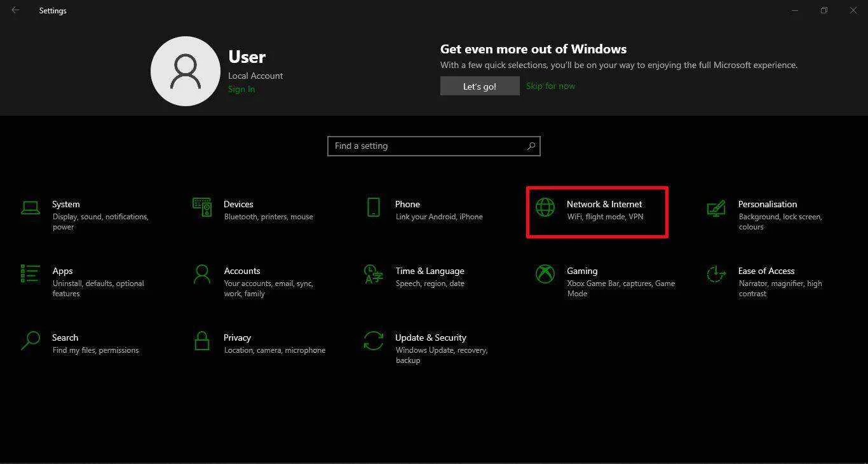Screen dimensions: 868x464
Task: Click the Let's go! button
Action: 480,86
